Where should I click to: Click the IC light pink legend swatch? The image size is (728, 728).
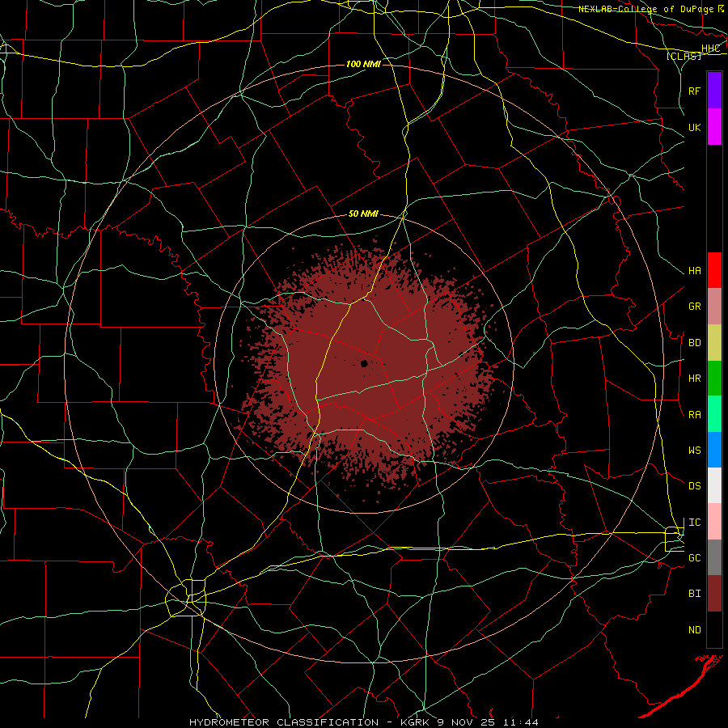pos(714,522)
